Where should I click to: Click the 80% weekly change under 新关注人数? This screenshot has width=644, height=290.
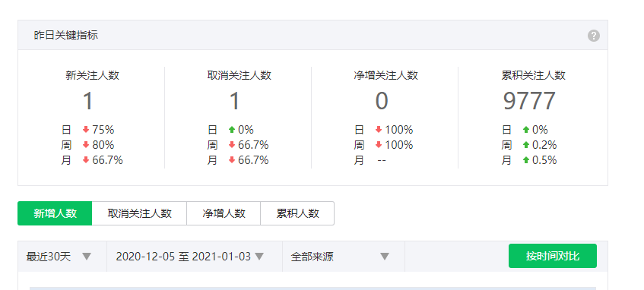103,145
